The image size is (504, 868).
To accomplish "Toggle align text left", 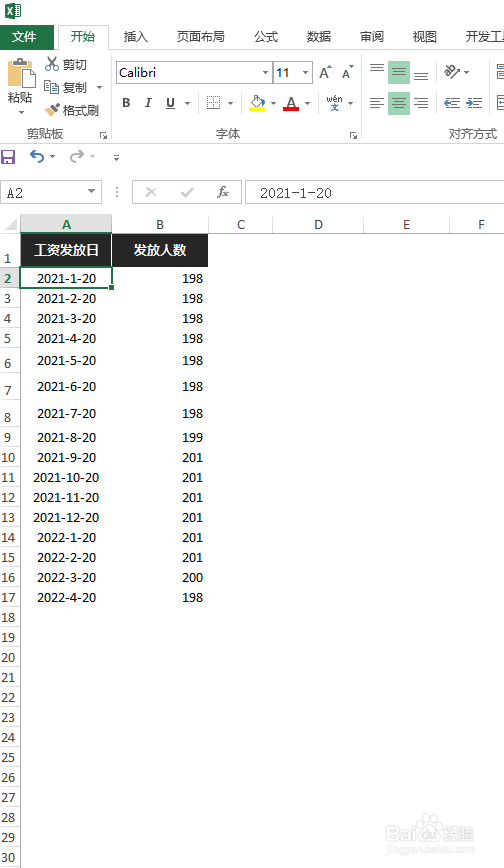I will (377, 103).
